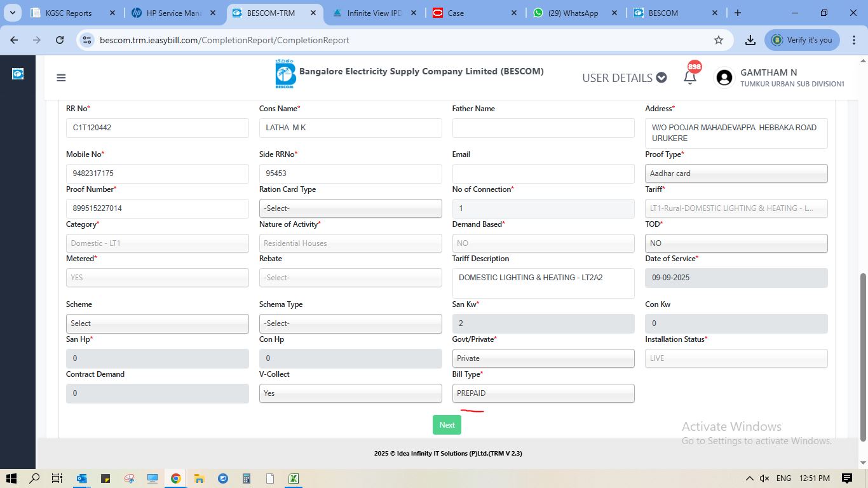This screenshot has height=488, width=868.
Task: Click the Verify it's you button
Action: click(x=802, y=40)
